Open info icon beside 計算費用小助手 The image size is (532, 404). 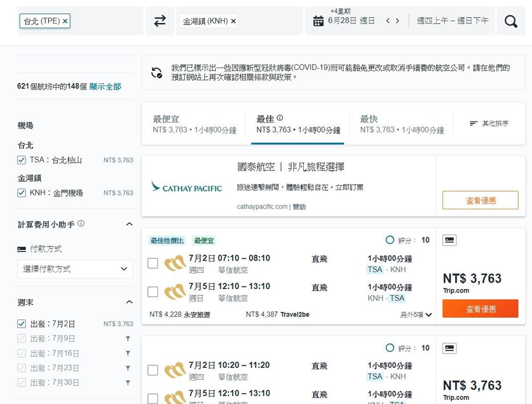81,224
